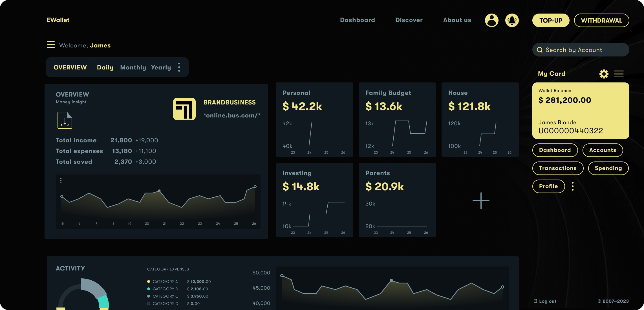This screenshot has width=644, height=310.
Task: Open the three-dot menu on overview chart
Action: [x=61, y=180]
